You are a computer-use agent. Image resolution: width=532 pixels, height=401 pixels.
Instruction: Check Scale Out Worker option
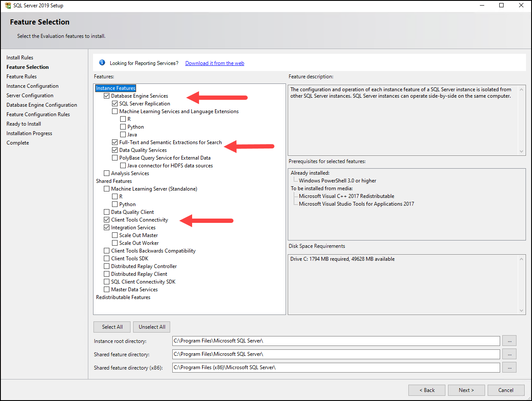(x=115, y=243)
